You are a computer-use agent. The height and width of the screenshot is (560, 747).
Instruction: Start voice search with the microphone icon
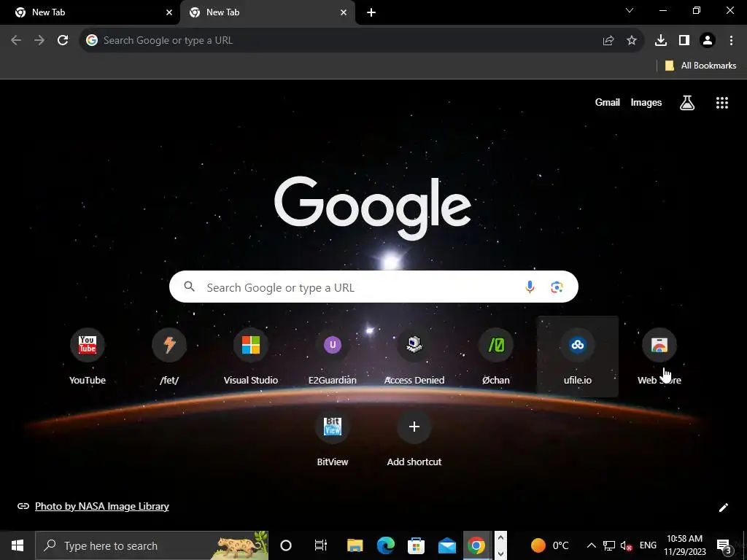point(530,287)
